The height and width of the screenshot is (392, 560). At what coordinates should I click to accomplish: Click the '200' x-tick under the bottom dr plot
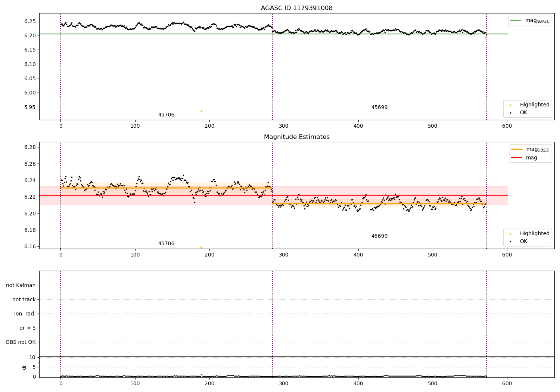tap(209, 384)
